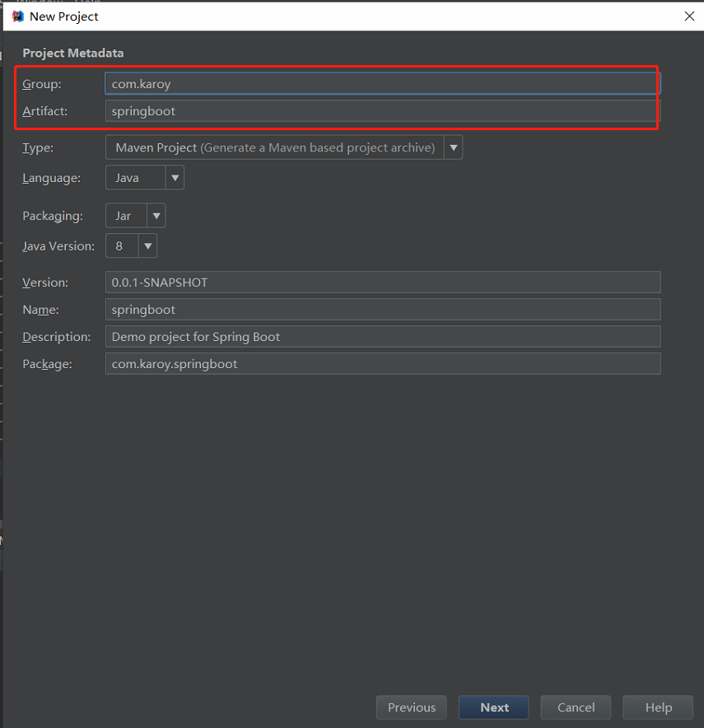Click the Package field com.karoy.springboot
The image size is (704, 728).
click(382, 364)
